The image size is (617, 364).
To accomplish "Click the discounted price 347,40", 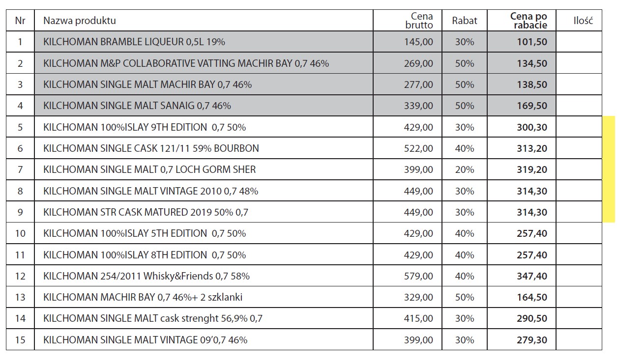I will [x=532, y=276].
